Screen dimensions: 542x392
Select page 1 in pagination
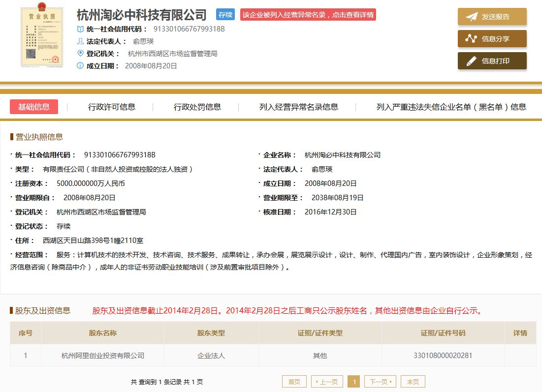tap(354, 382)
